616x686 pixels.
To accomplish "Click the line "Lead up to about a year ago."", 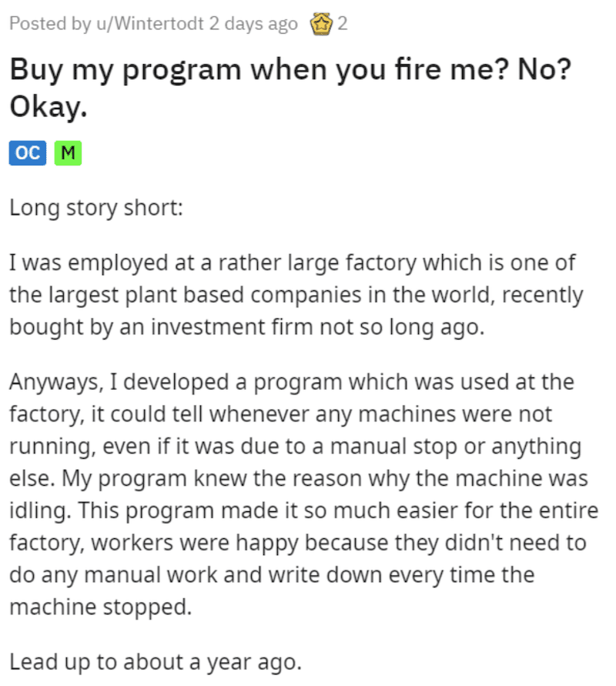I will click(x=156, y=662).
